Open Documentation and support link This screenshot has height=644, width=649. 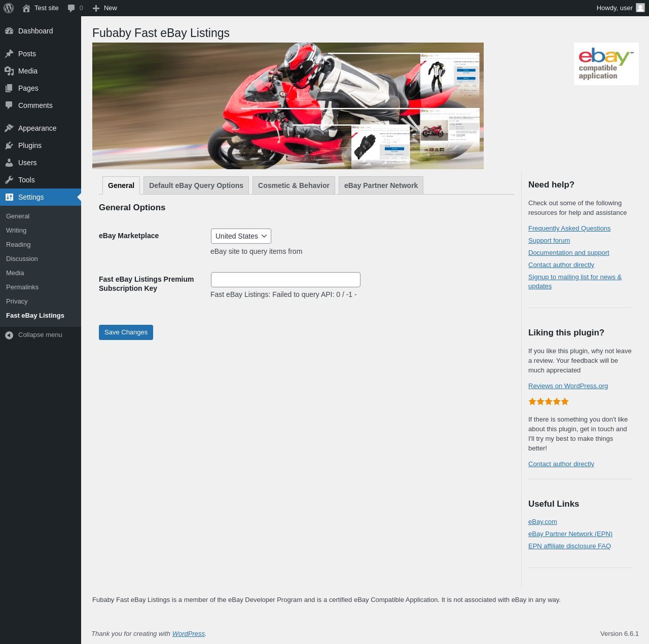pyautogui.click(x=569, y=253)
